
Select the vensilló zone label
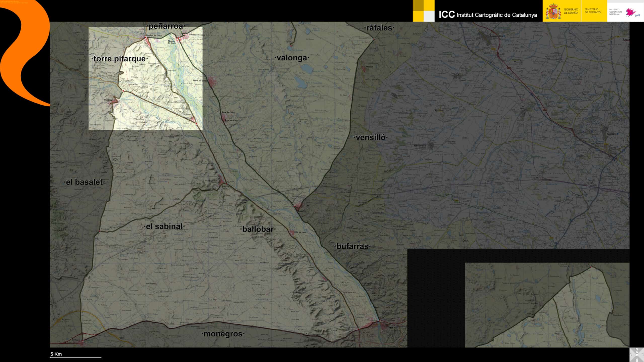point(371,137)
